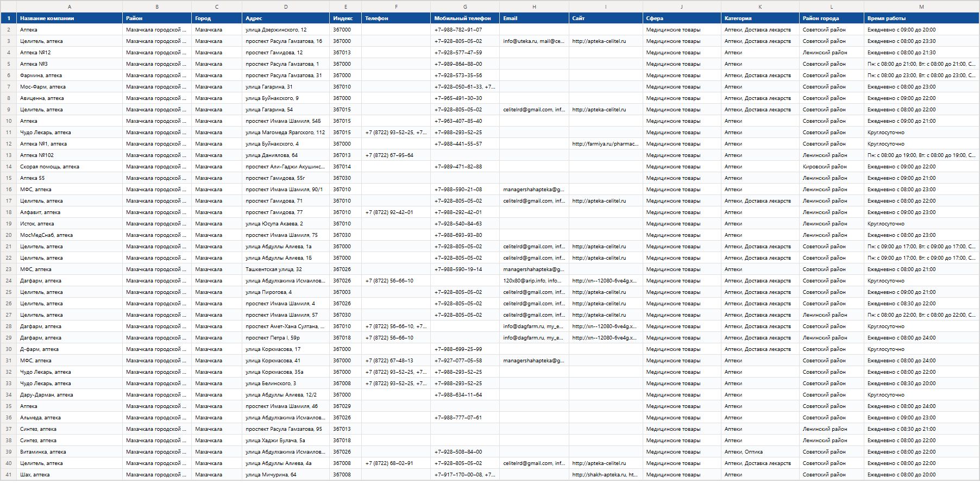The height and width of the screenshot is (490, 980).
Task: Select mobile number +7-989-864-88-00
Action: 465,64
